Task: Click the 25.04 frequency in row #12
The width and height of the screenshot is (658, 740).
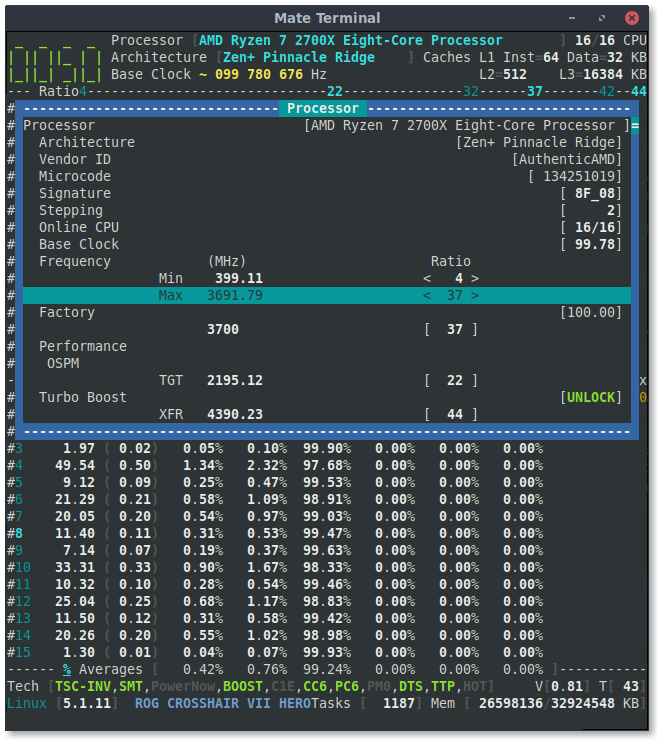Action: point(75,601)
